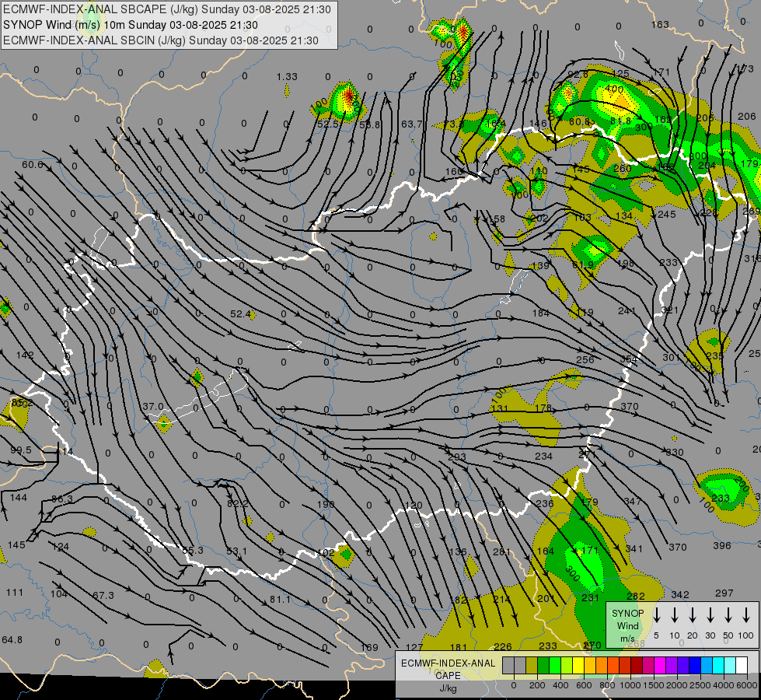Viewport: 761px width, 700px height.
Task: Click the wind legend arrow above 20
Action: point(693,615)
